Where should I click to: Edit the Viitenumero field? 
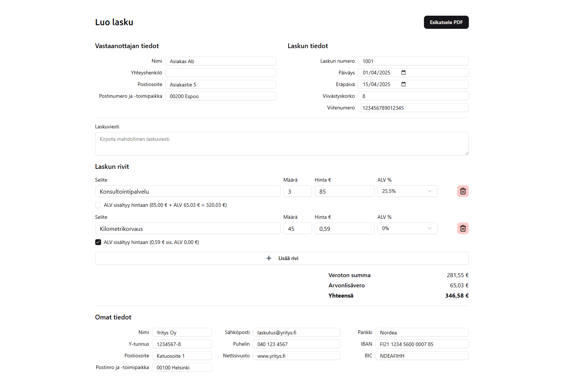413,108
